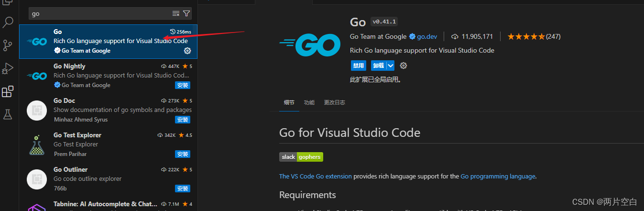Viewport: 644px width, 211px height.
Task: Select the Go Nightly extension row
Action: click(108, 76)
